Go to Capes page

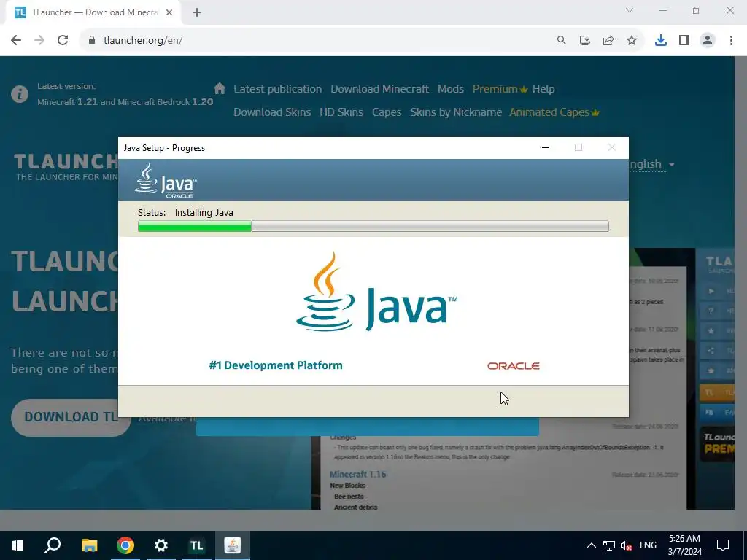pyautogui.click(x=387, y=112)
